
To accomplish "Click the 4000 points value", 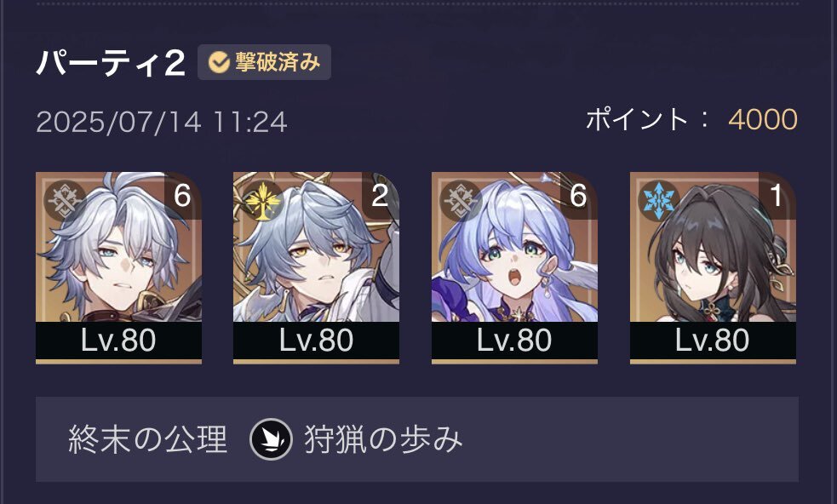I will tap(763, 119).
